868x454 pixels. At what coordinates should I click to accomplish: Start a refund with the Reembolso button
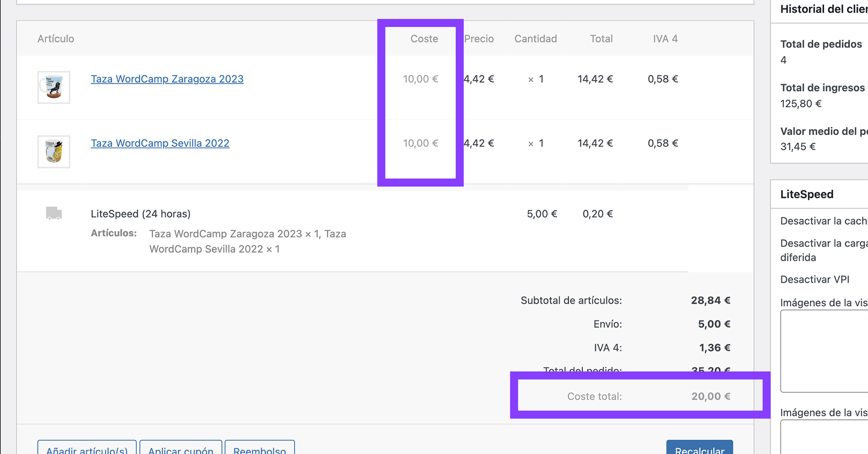pos(260,449)
